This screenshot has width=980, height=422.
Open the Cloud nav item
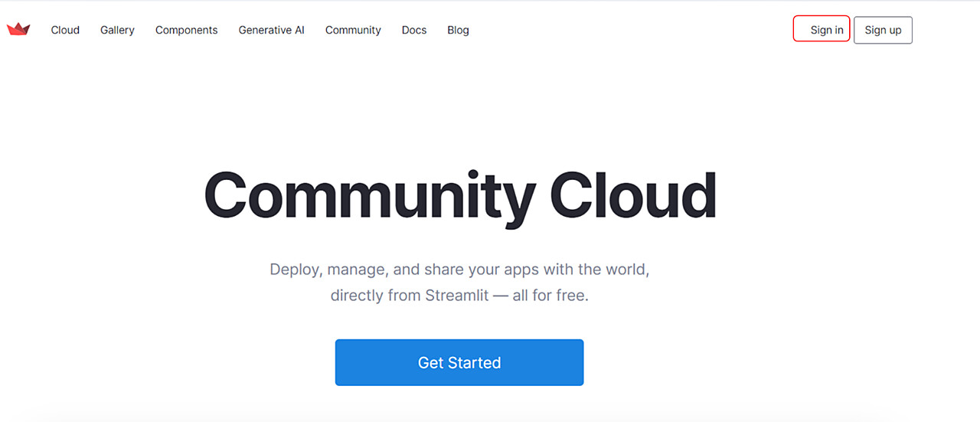(65, 30)
